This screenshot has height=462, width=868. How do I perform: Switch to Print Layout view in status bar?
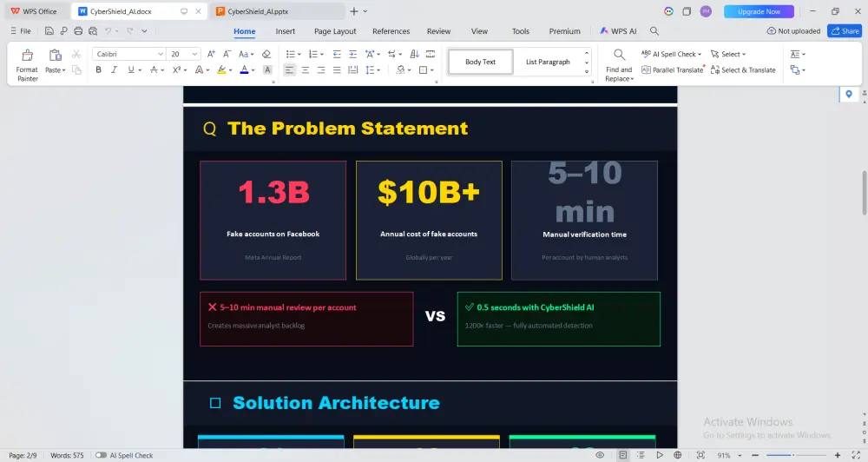point(622,455)
